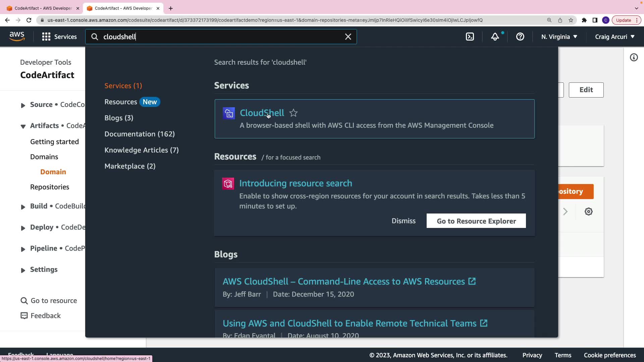
Task: Collapse the Artifacts CodeArtifact section
Action: coord(23,126)
